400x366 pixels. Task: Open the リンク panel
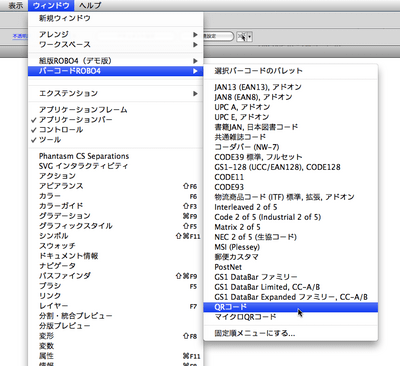(x=115, y=296)
